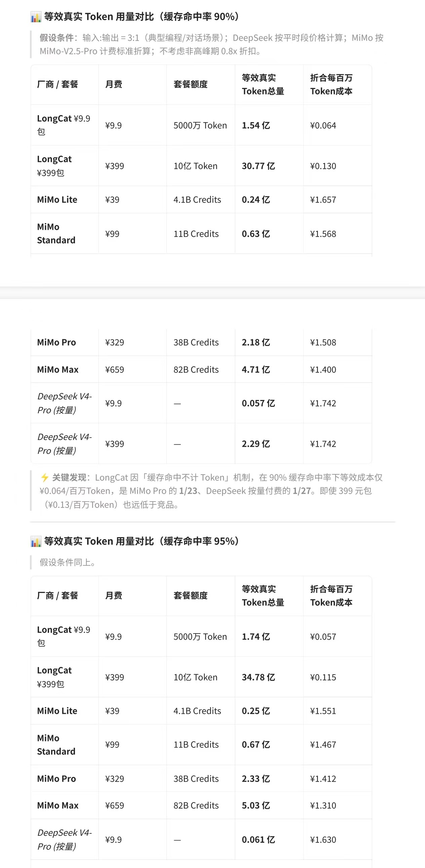Screen dimensions: 425x868
Task: Click the bold 1/23 ratio in the key finding
Action: coord(188,491)
